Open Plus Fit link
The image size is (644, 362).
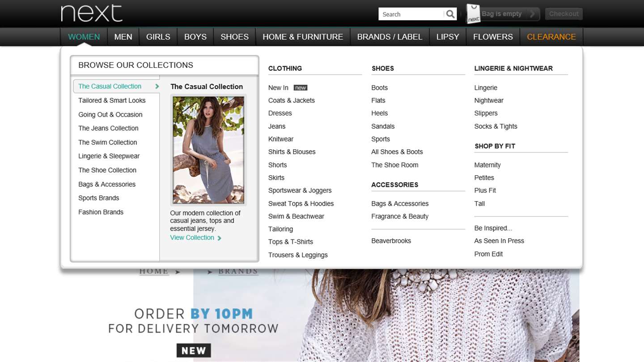coord(485,190)
